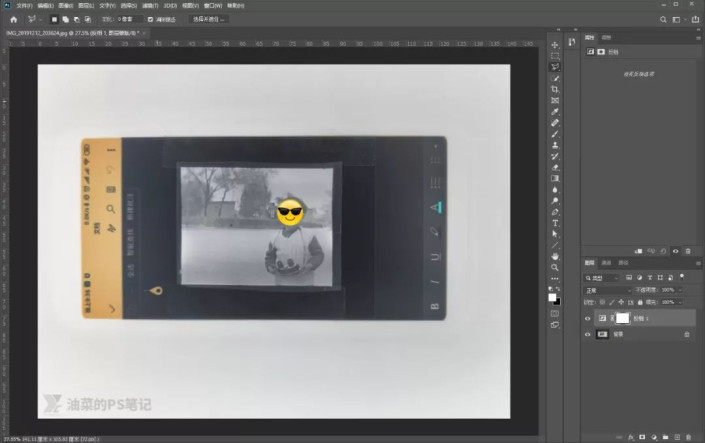
Task: Delete adjustment via Properties panel trash icon
Action: pyautogui.click(x=688, y=251)
